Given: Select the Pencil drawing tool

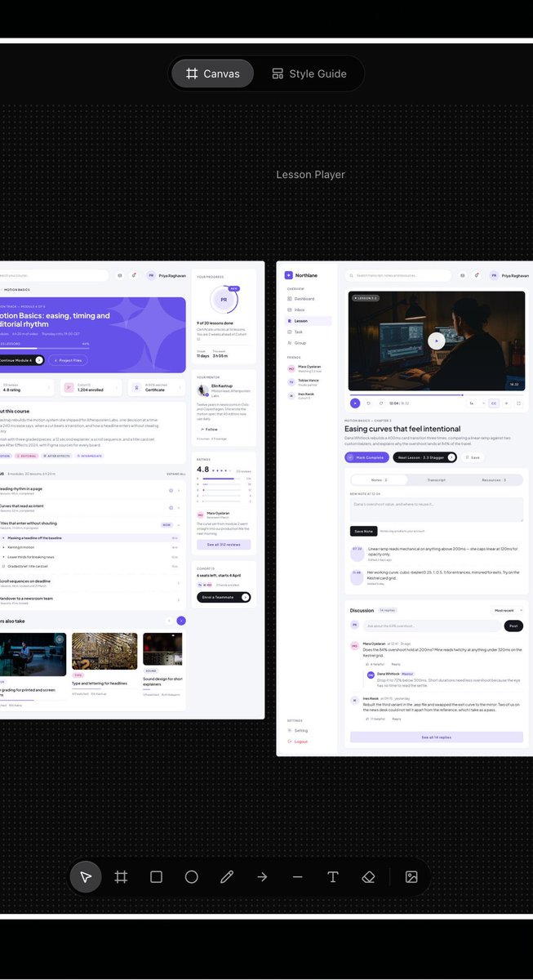Looking at the screenshot, I should click(227, 877).
